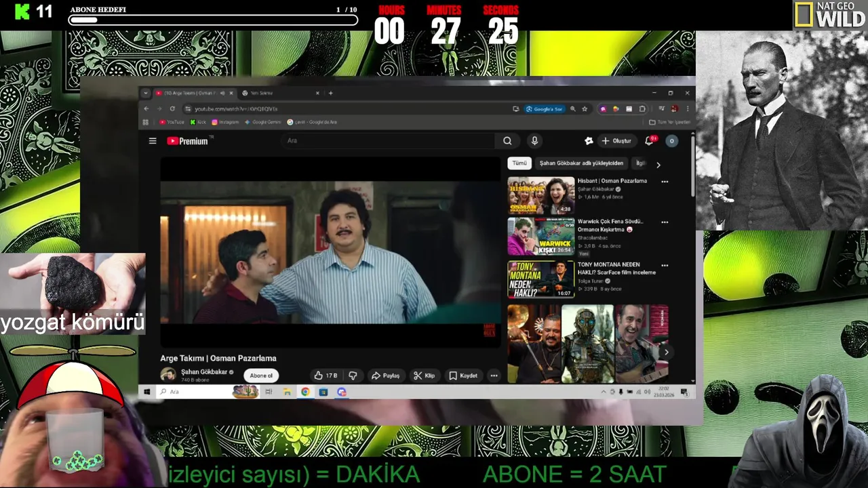Mute the tab via speaker icon
The height and width of the screenshot is (488, 868).
222,93
